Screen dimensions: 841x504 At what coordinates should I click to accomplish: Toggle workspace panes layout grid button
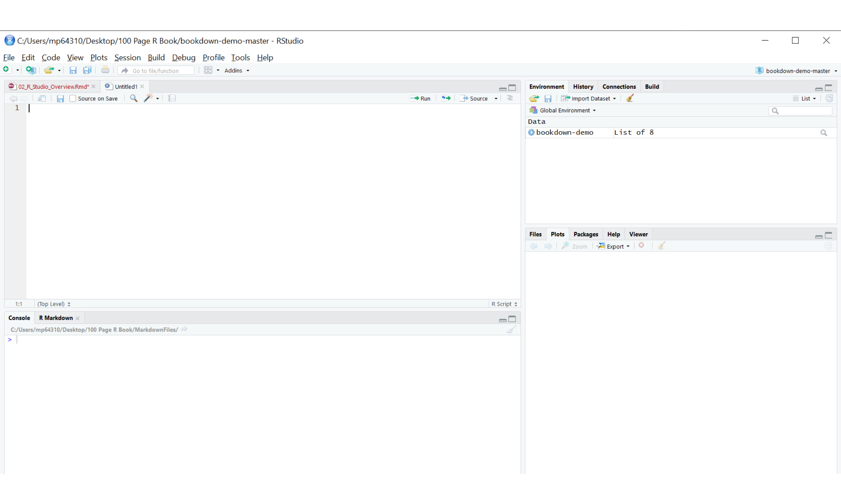208,70
